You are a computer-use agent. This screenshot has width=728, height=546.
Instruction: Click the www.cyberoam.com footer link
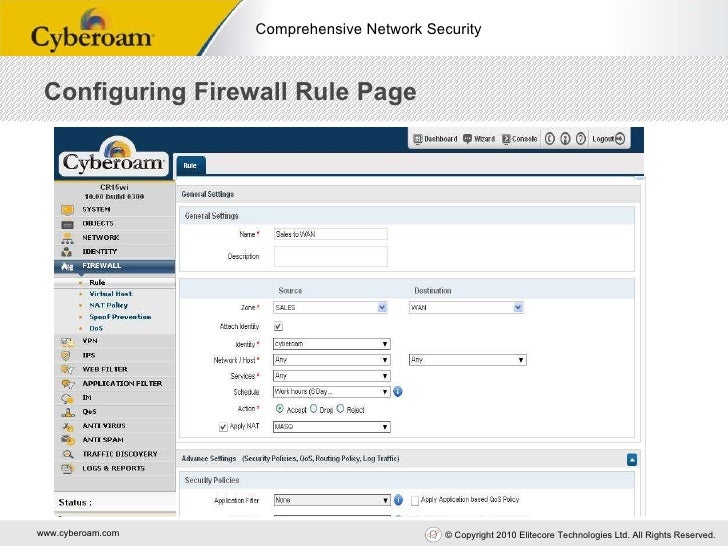(x=78, y=533)
